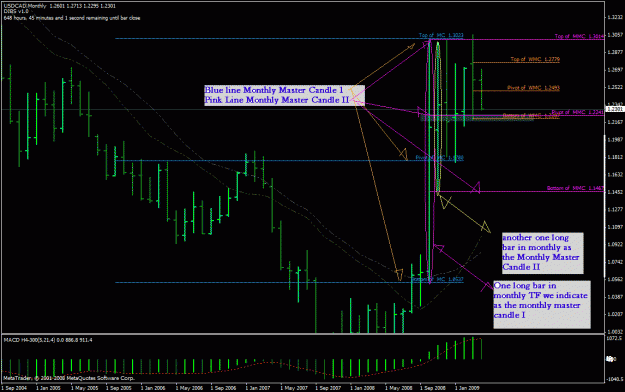
Task: Click price axis value 1.2877
Action: click(615, 52)
